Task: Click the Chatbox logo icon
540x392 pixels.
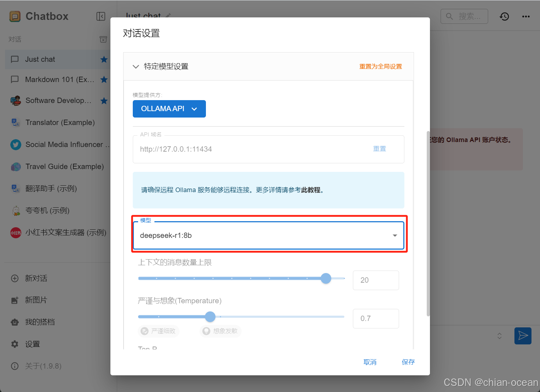Action: pyautogui.click(x=15, y=16)
